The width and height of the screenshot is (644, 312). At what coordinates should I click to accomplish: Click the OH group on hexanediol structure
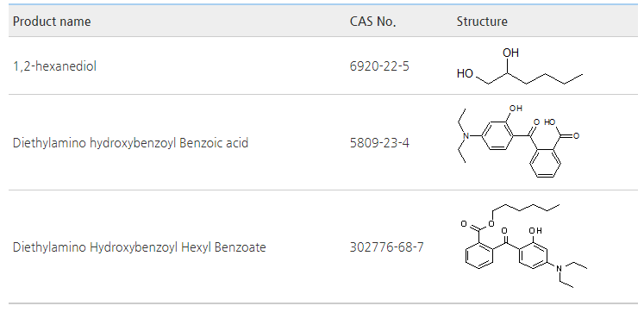pos(510,53)
